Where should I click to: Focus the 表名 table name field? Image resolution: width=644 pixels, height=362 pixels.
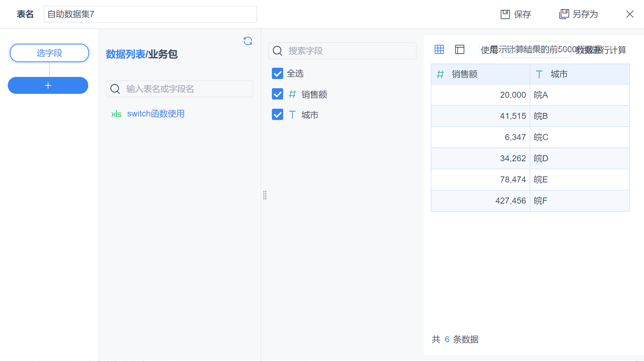[x=150, y=14]
